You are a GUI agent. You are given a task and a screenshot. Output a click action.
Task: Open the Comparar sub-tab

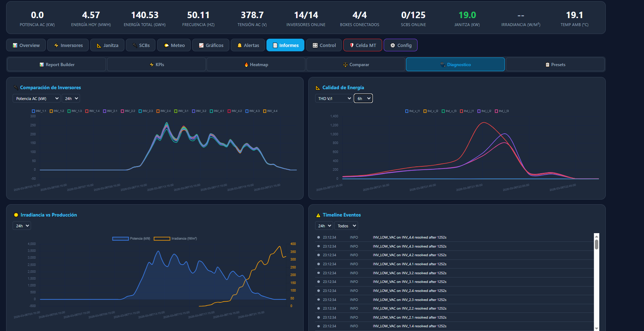pyautogui.click(x=356, y=65)
